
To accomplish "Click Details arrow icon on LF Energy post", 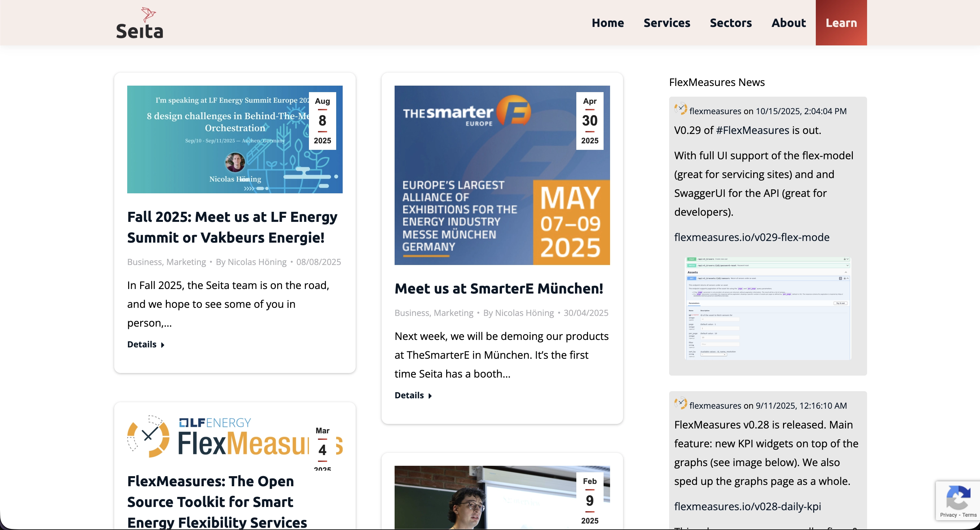I will pos(163,345).
